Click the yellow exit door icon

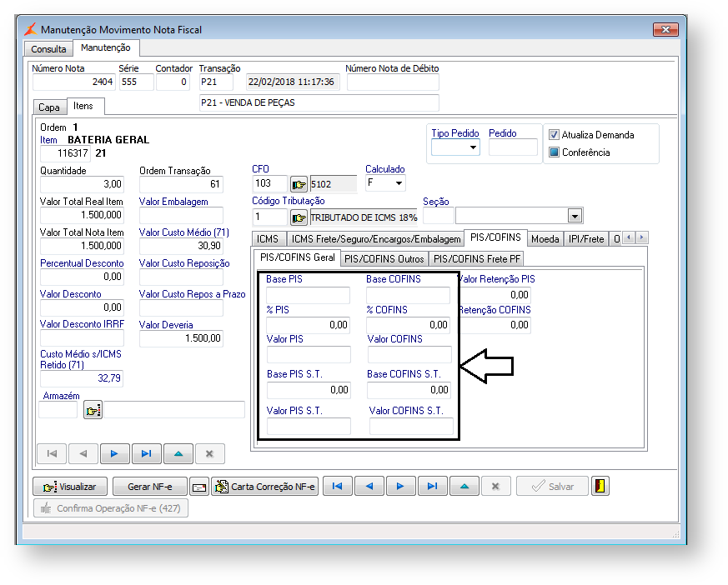click(599, 486)
